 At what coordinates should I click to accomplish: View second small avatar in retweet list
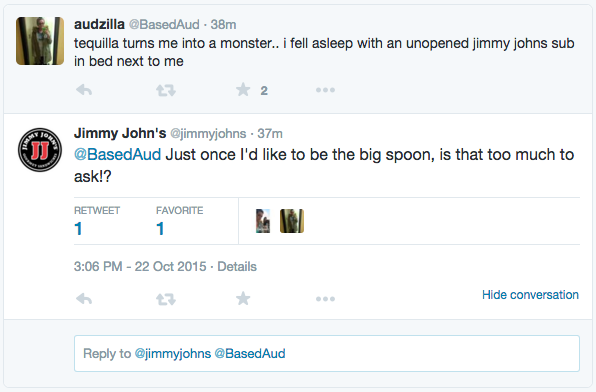pyautogui.click(x=292, y=221)
